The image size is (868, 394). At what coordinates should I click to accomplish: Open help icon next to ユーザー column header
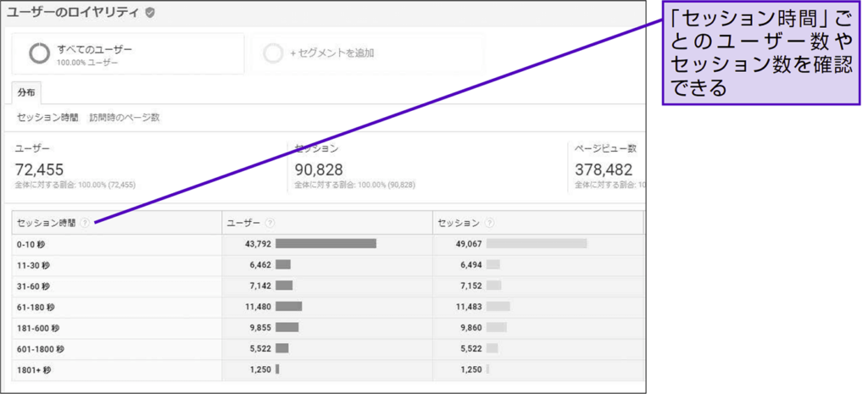tap(270, 223)
